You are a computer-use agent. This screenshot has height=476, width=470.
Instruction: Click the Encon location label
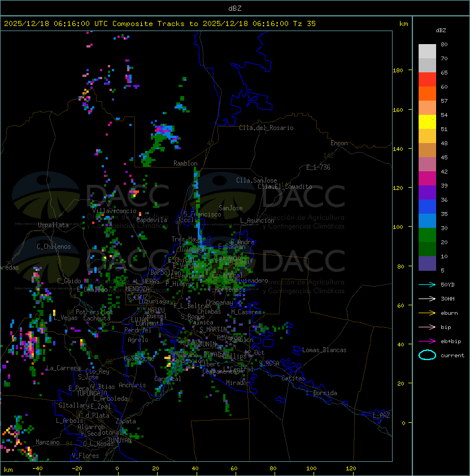(x=339, y=143)
